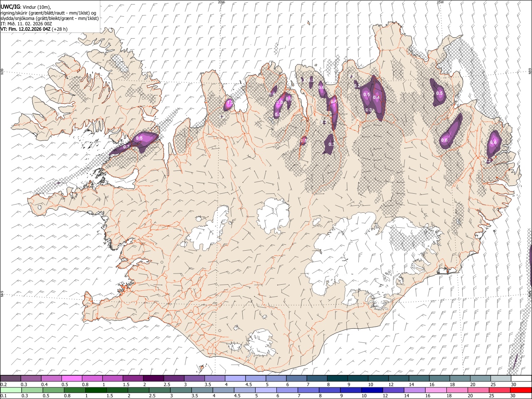The image size is (532, 399).
Task: Select the 'Vindur (10m),' text in header
Action: click(x=36, y=7)
